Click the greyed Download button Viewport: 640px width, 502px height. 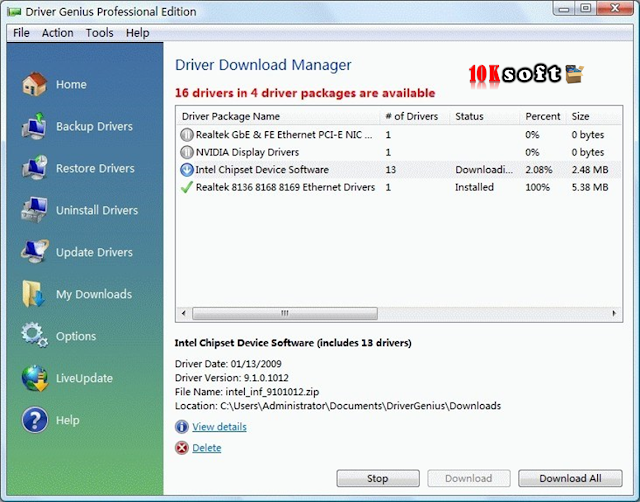point(469,478)
